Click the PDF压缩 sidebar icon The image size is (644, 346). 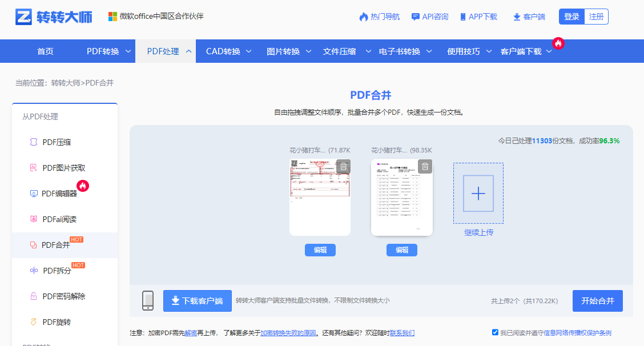34,142
